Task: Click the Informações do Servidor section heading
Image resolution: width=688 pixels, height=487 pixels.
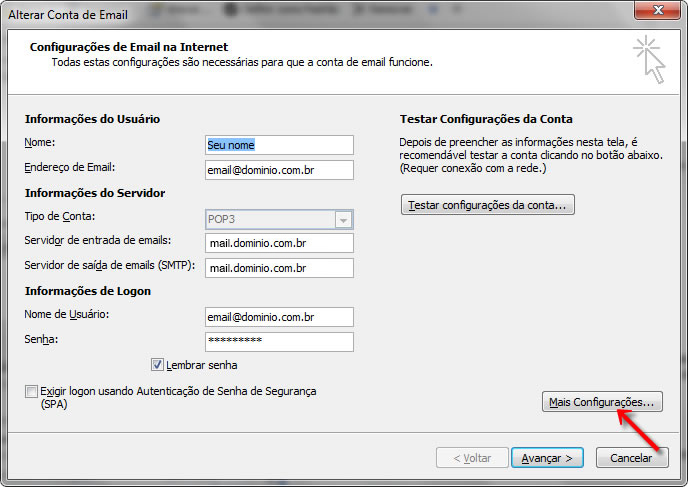Action: pos(95,193)
